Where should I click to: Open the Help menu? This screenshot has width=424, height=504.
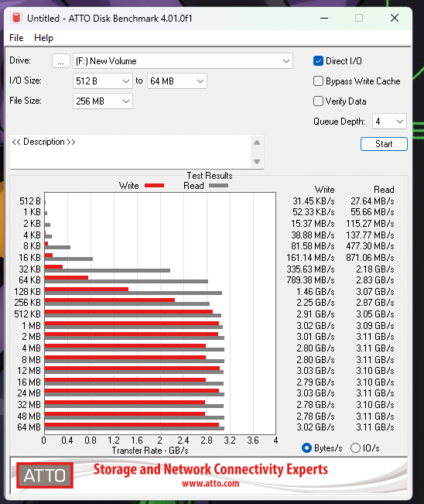(43, 38)
